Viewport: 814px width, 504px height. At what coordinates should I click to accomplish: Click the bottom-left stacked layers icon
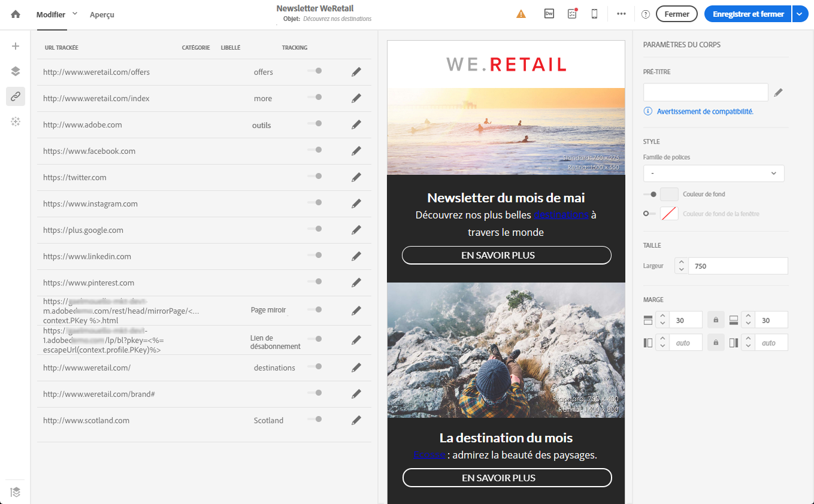point(16,492)
